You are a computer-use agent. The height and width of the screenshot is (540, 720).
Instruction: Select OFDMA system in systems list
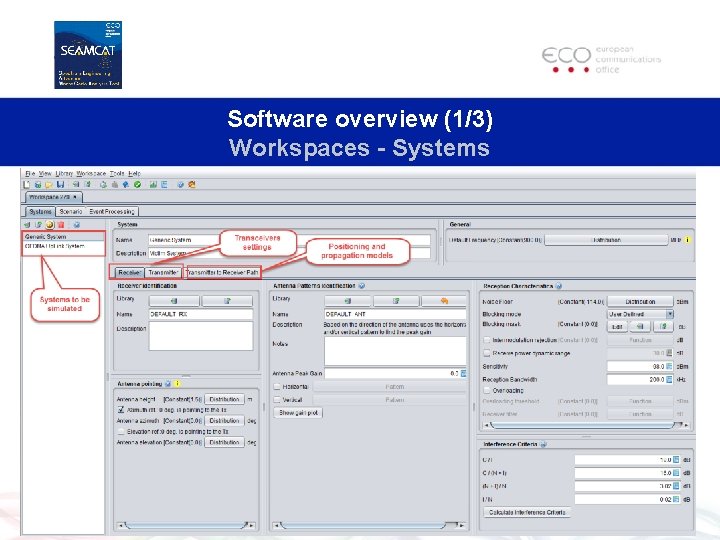point(63,246)
